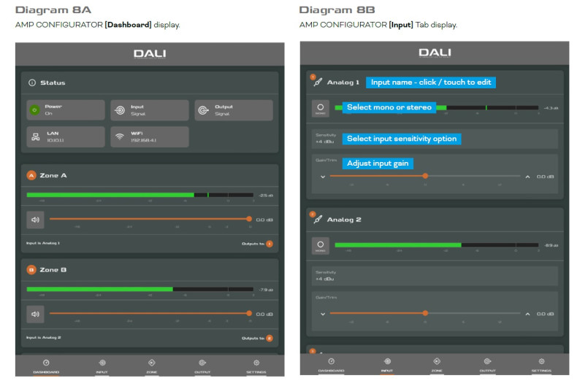The width and height of the screenshot is (588, 381).
Task: Click the Zone B title text
Action: click(53, 270)
